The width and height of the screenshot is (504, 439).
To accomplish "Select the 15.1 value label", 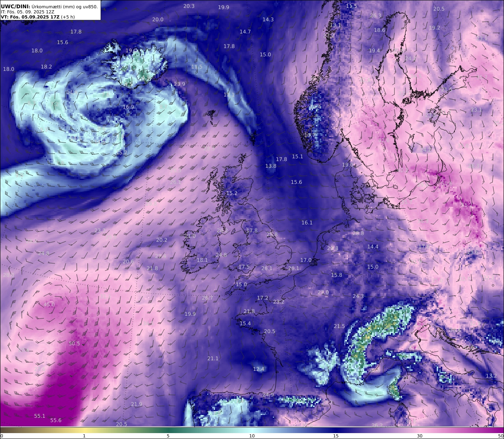I will point(298,157).
